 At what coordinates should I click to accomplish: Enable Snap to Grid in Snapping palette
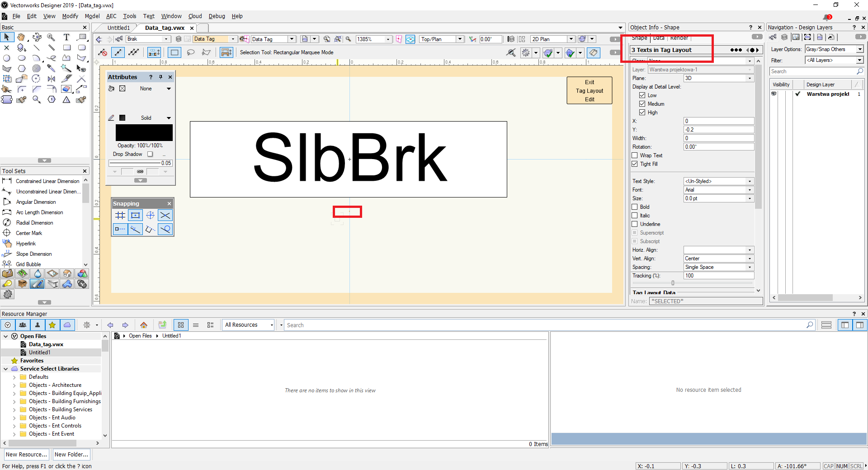120,216
